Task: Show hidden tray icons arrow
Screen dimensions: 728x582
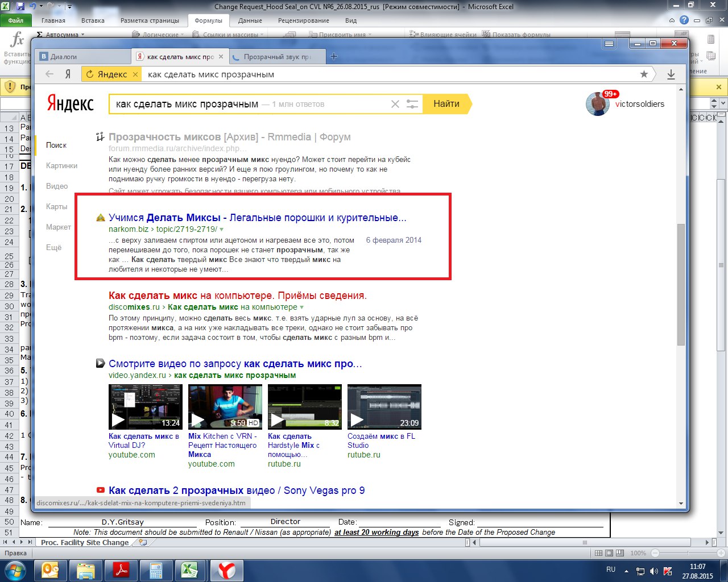Action: [626, 571]
